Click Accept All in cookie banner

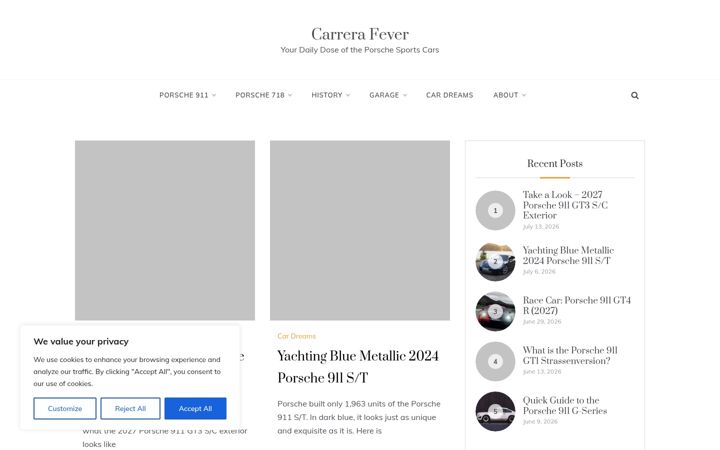tap(195, 408)
